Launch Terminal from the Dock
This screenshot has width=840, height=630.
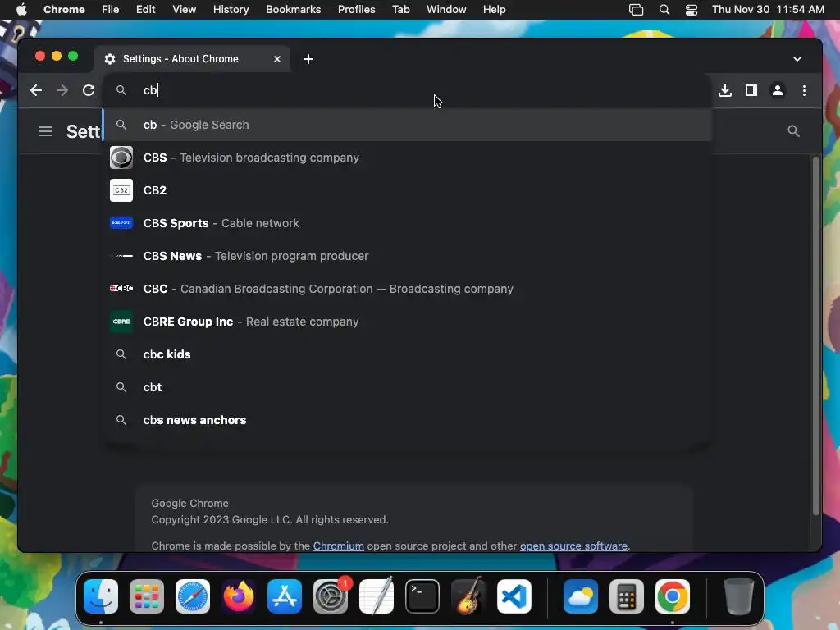pyautogui.click(x=422, y=596)
